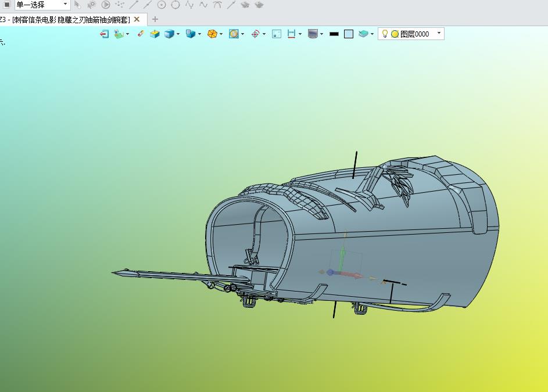Image resolution: width=548 pixels, height=392 pixels.
Task: Click the circle-with-center-dot icon in top toolbar
Action: [x=162, y=5]
